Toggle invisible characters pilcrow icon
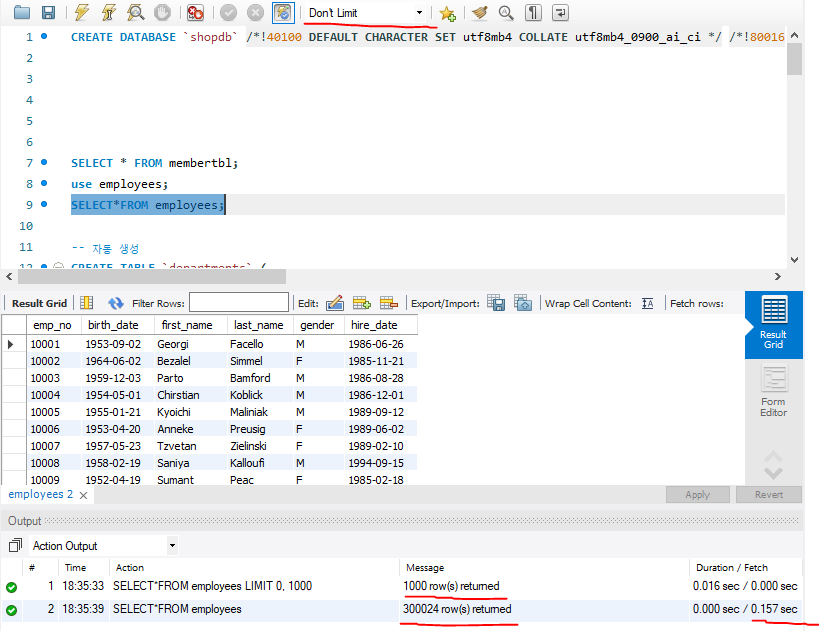The width and height of the screenshot is (819, 631). (533, 13)
